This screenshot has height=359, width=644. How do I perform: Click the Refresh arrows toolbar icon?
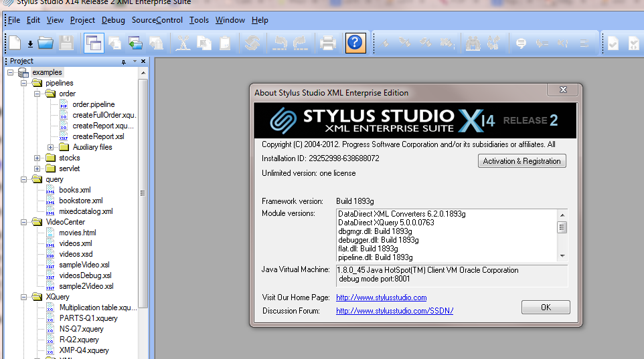(x=252, y=43)
